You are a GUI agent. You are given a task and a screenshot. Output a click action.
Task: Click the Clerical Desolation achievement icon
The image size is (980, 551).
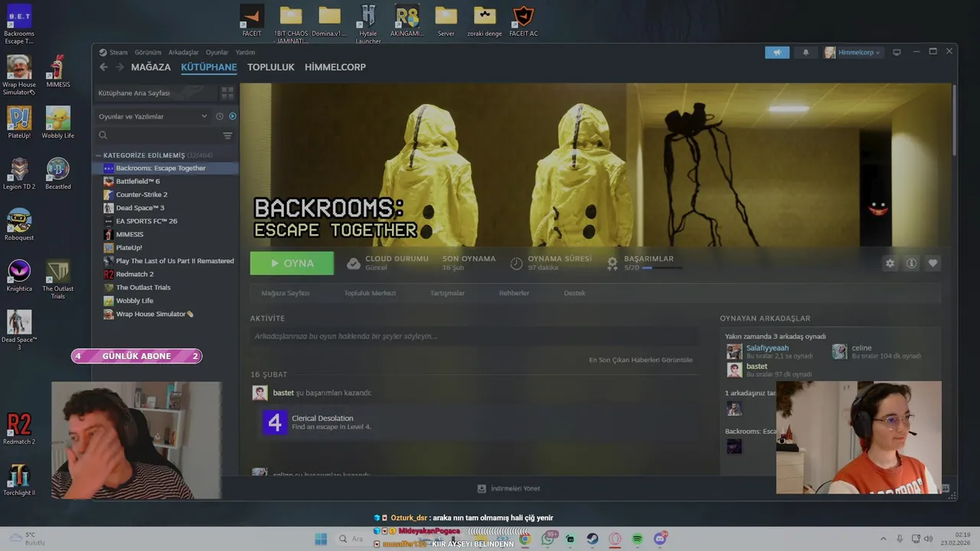click(275, 422)
